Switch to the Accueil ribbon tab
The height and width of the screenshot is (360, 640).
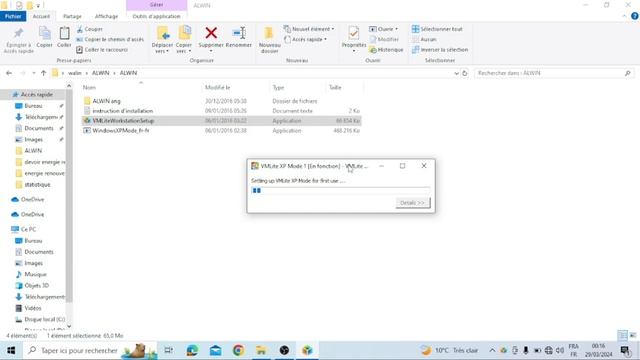pos(41,16)
